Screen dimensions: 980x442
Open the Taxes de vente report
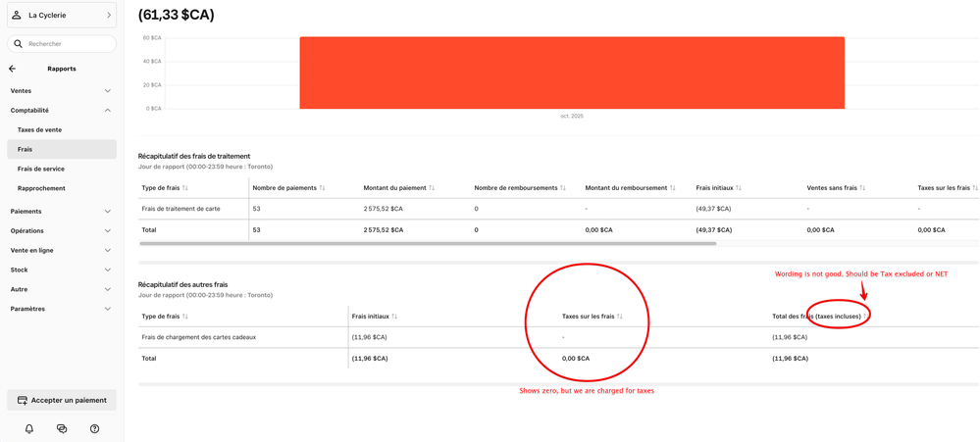(39, 129)
